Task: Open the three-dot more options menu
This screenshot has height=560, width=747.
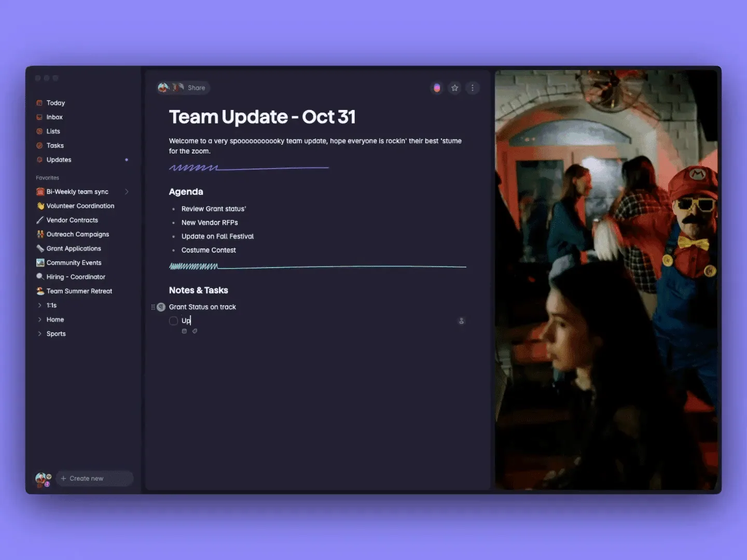Action: [473, 88]
